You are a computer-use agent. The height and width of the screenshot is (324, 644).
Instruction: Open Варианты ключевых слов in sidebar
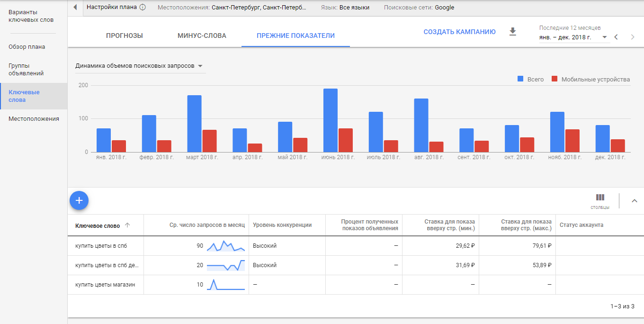[x=31, y=16]
